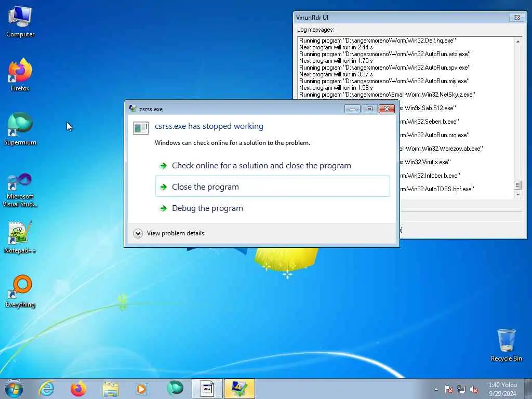Switch to Vxrunfldr taskbar window button
The width and height of the screenshot is (532, 399).
click(x=207, y=389)
